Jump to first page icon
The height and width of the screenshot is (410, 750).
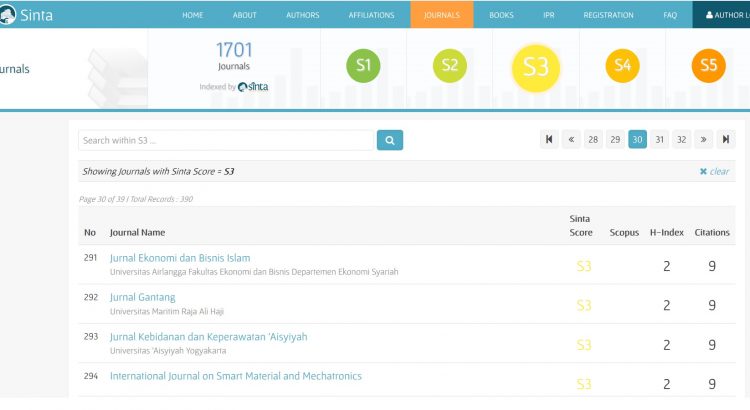pyautogui.click(x=549, y=139)
